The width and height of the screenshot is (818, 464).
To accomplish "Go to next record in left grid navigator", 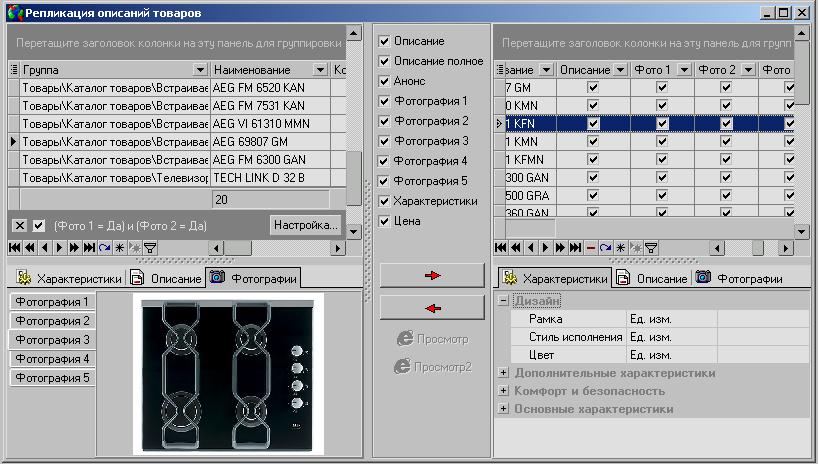I will click(59, 248).
